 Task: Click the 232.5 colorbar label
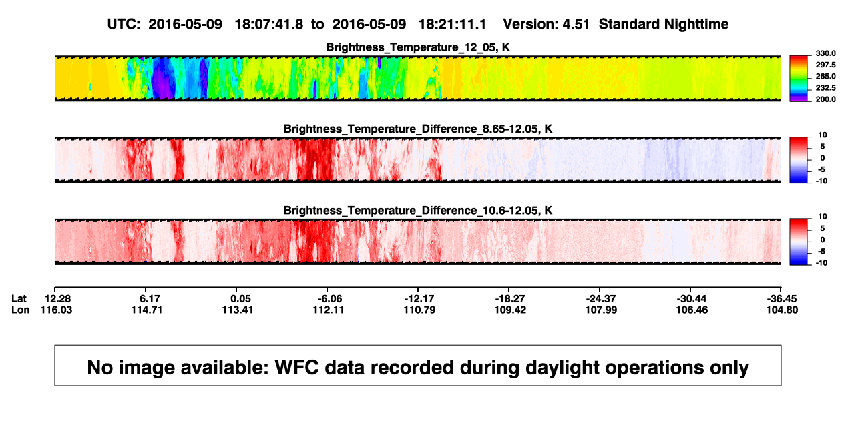click(x=825, y=88)
